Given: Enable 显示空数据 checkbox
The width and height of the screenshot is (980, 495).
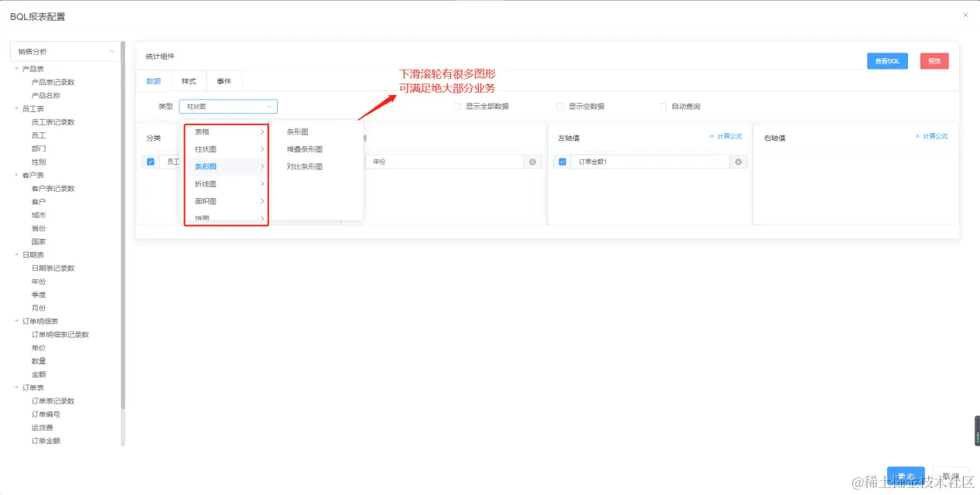Looking at the screenshot, I should (x=560, y=107).
